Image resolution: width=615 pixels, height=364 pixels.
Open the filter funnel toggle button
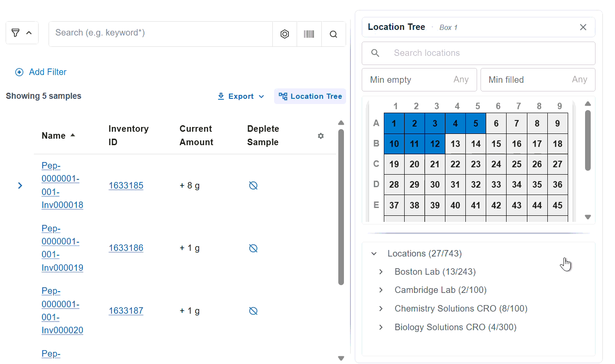[x=22, y=33]
